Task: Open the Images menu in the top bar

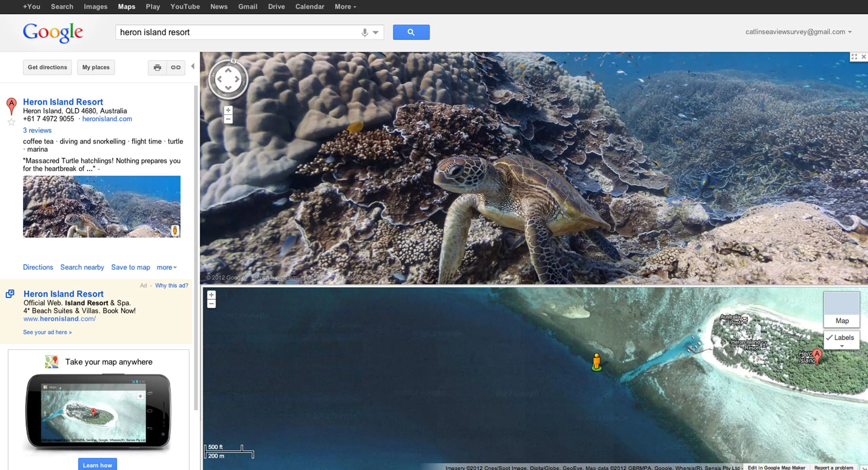Action: click(x=95, y=6)
